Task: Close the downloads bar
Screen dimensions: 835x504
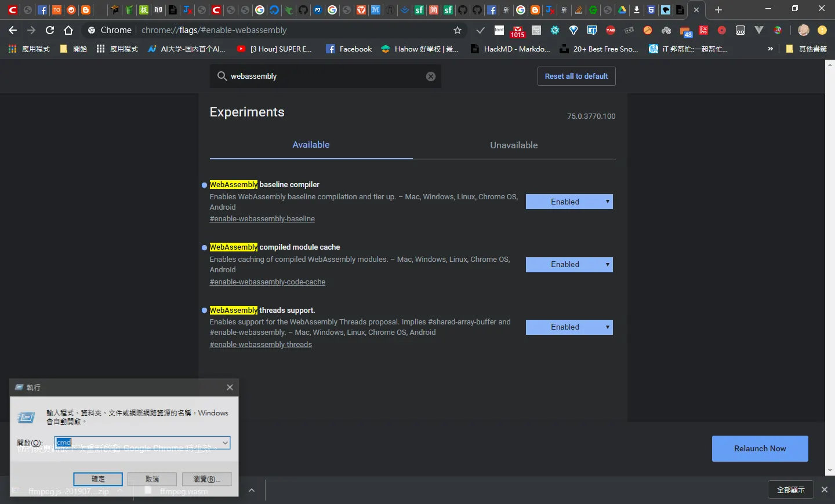Action: tap(825, 490)
